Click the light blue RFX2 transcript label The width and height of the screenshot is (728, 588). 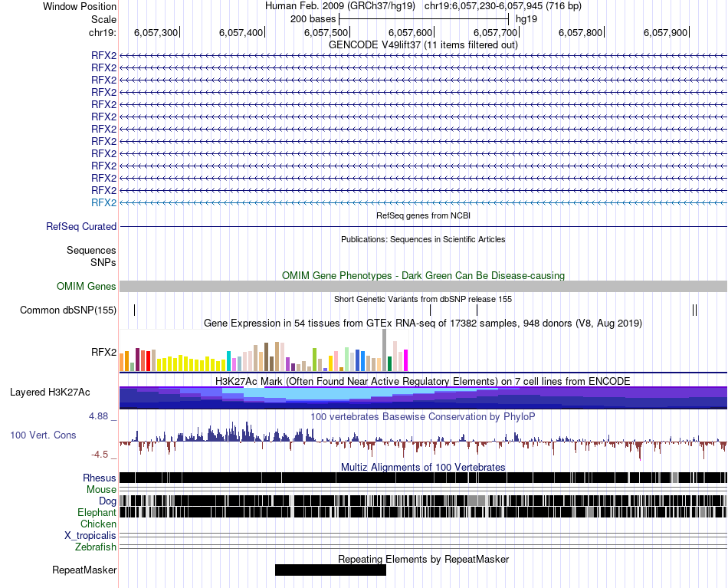(x=103, y=202)
